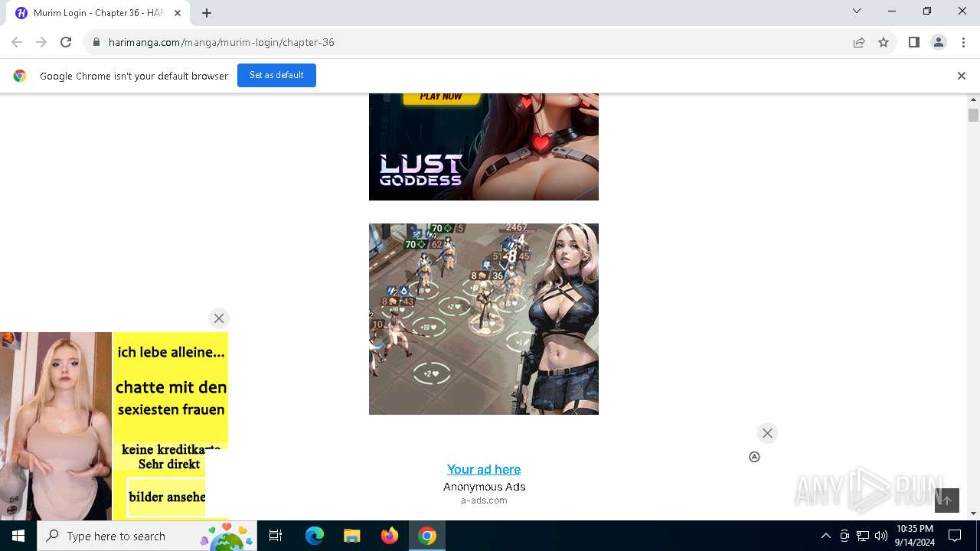
Task: Click the taskbar search box
Action: pos(147,536)
